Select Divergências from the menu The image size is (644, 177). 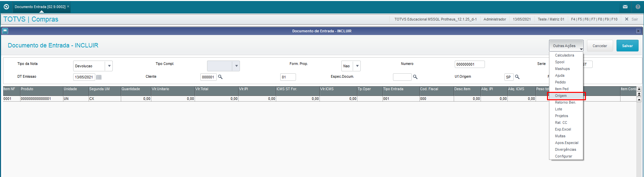tap(566, 149)
